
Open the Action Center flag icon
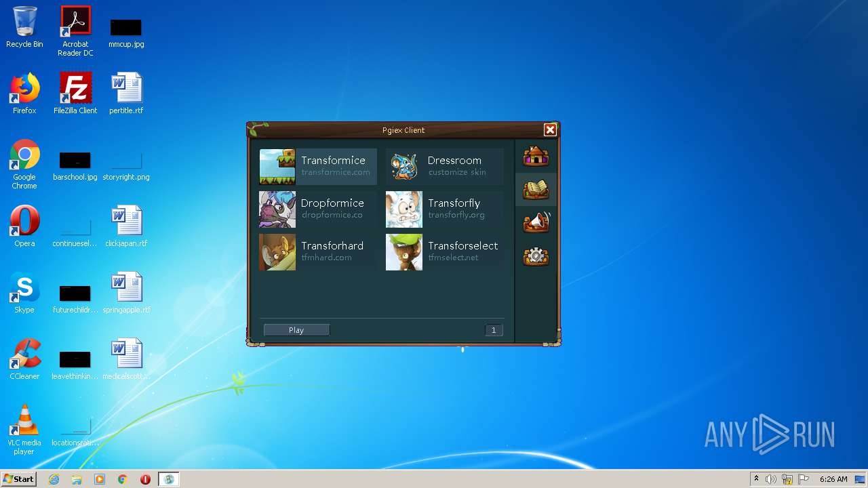click(x=804, y=479)
